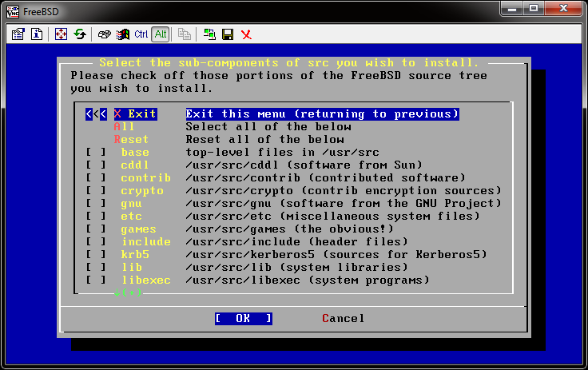The image size is (588, 370).
Task: Check the krb5 source checkbox
Action: click(x=96, y=254)
